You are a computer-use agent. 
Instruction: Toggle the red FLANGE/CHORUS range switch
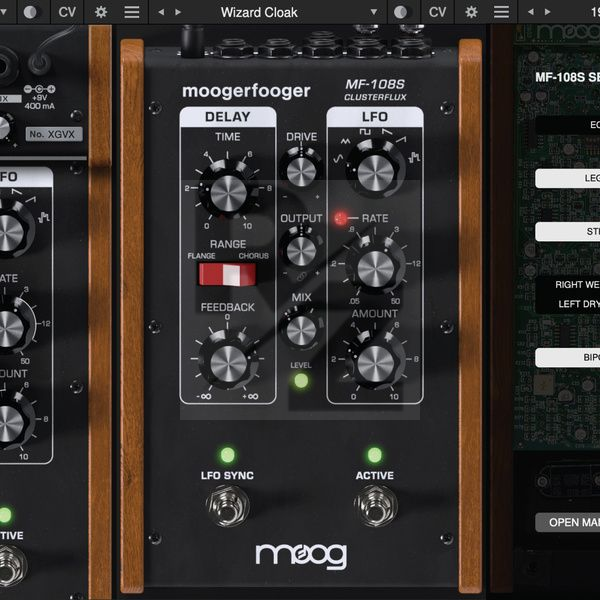[x=227, y=274]
